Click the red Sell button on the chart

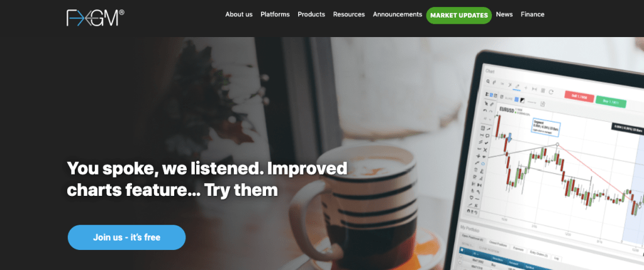coord(579,97)
